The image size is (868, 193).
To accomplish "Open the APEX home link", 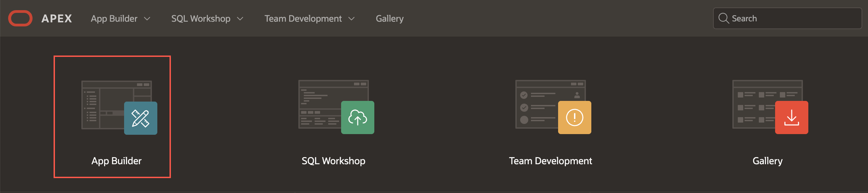I will click(x=57, y=18).
